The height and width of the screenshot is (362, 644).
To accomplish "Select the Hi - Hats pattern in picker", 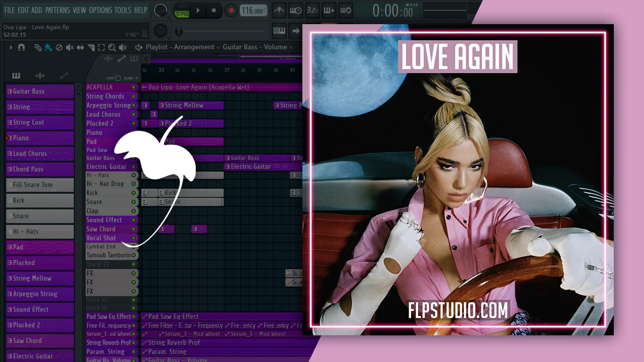I will click(40, 232).
